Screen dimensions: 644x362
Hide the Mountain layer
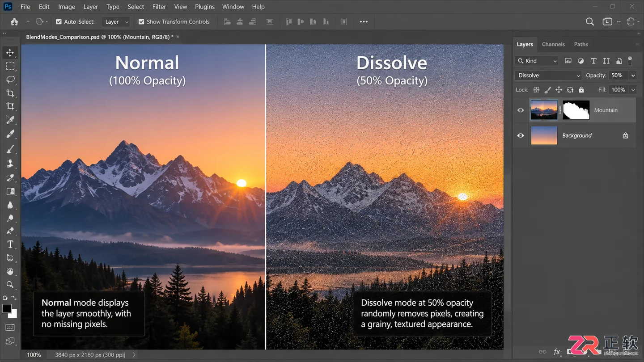pyautogui.click(x=521, y=110)
